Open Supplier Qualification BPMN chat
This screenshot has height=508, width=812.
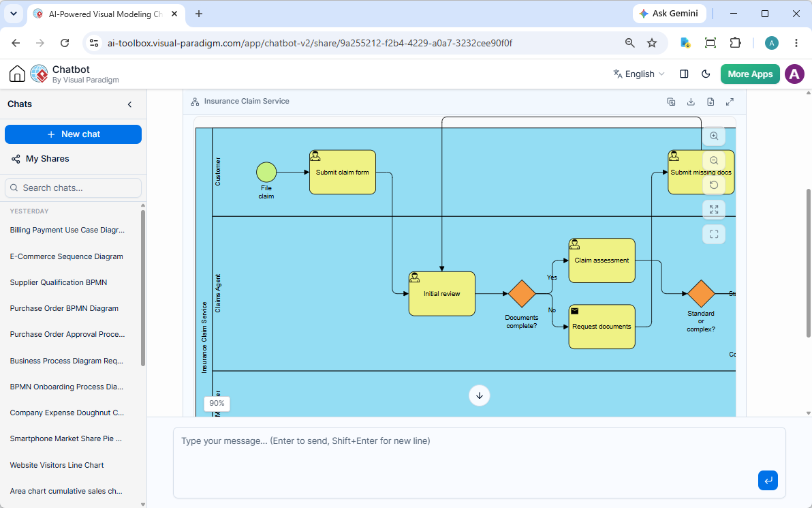59,282
